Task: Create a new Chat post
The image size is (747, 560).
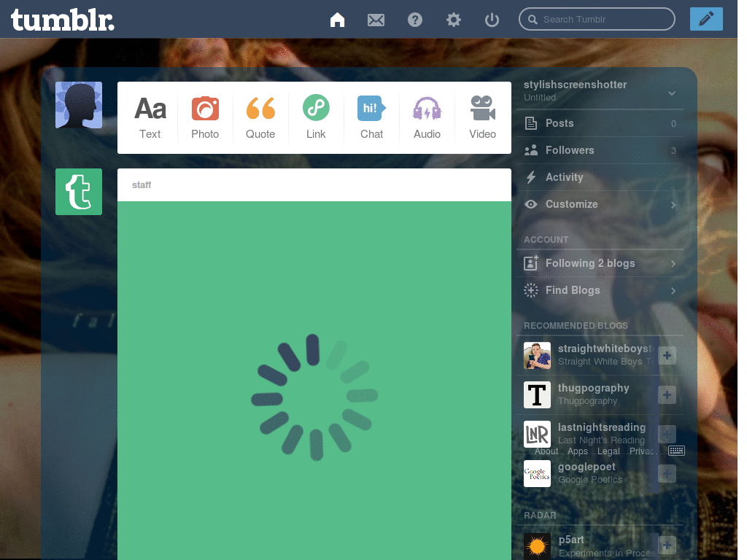Action: [x=371, y=117]
